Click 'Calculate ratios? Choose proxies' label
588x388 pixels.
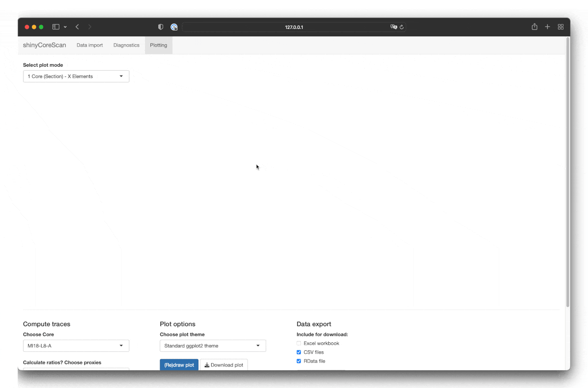tap(62, 362)
